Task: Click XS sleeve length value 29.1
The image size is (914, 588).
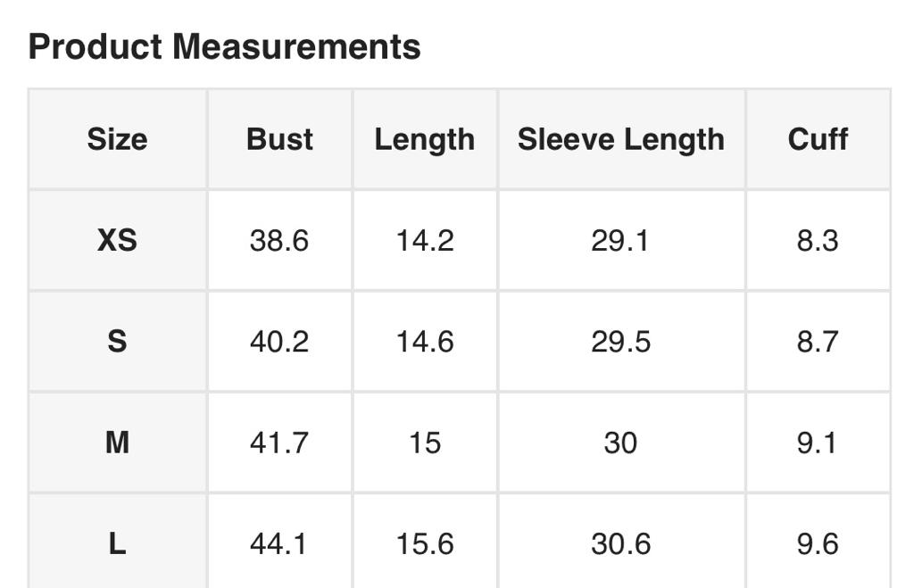Action: pos(620,240)
